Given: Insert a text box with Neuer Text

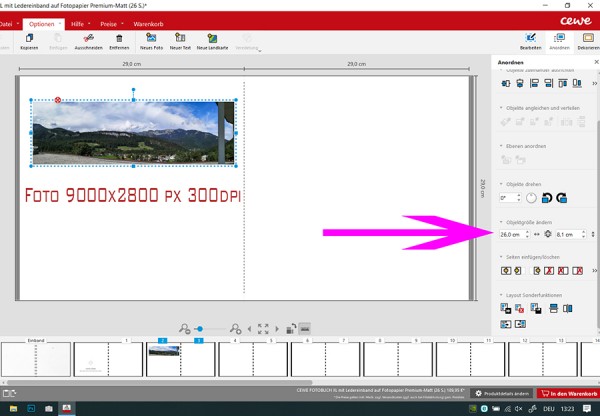Looking at the screenshot, I should (x=181, y=39).
